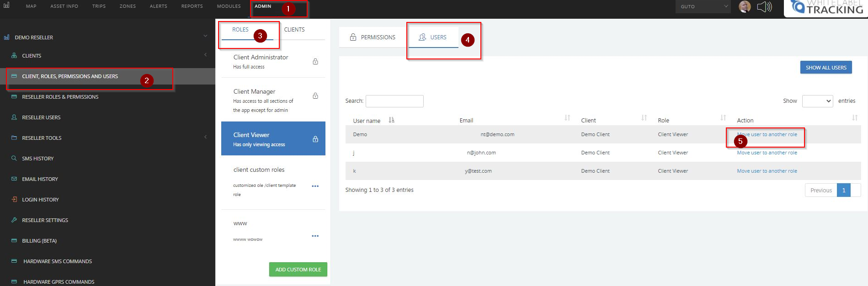Click the nt@demo.com email cell
This screenshot has width=868, height=286.
(497, 134)
